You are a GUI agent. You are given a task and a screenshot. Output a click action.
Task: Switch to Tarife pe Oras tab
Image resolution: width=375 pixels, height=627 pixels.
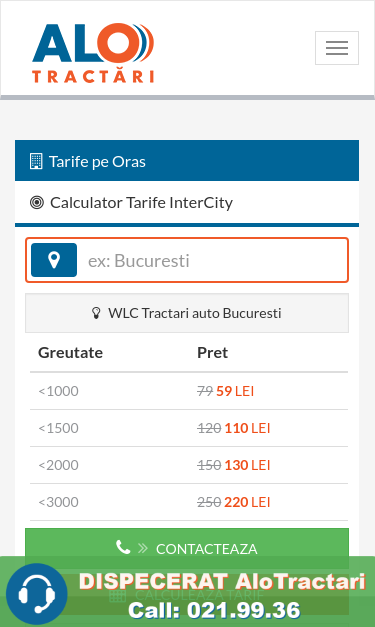tap(187, 161)
